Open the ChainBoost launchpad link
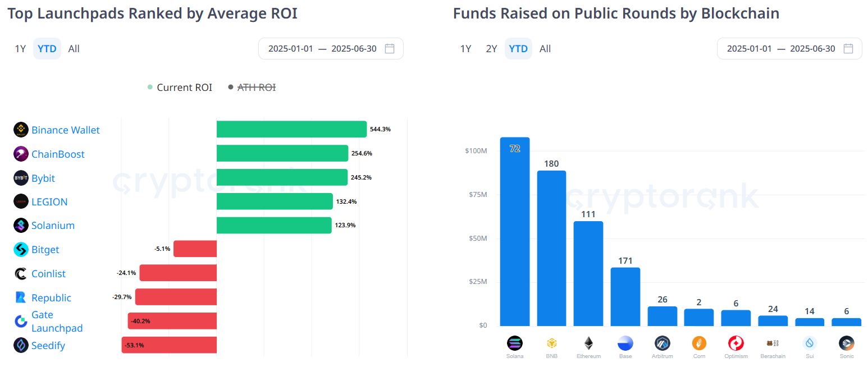The width and height of the screenshot is (868, 367). pos(58,154)
